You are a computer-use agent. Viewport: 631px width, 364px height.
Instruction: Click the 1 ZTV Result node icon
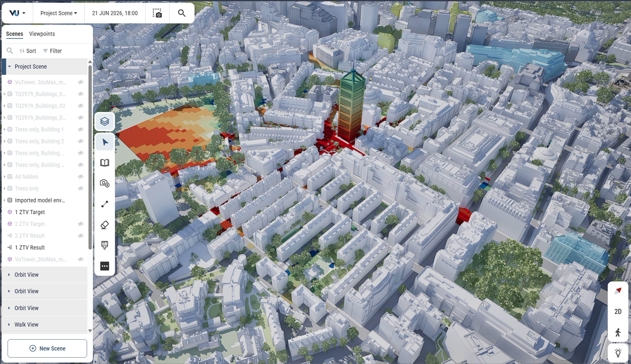pyautogui.click(x=10, y=248)
